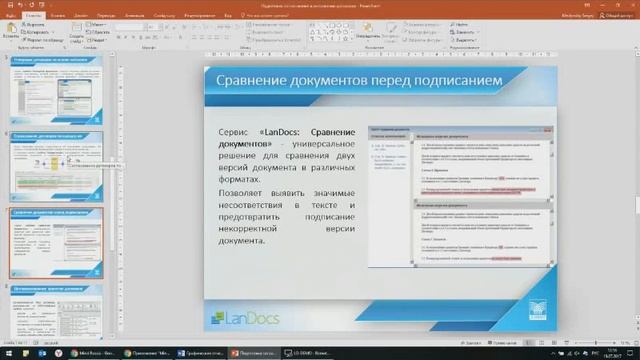The height and width of the screenshot is (360, 640).
Task: Toggle underline formatting in the Font group
Action: tap(133, 37)
